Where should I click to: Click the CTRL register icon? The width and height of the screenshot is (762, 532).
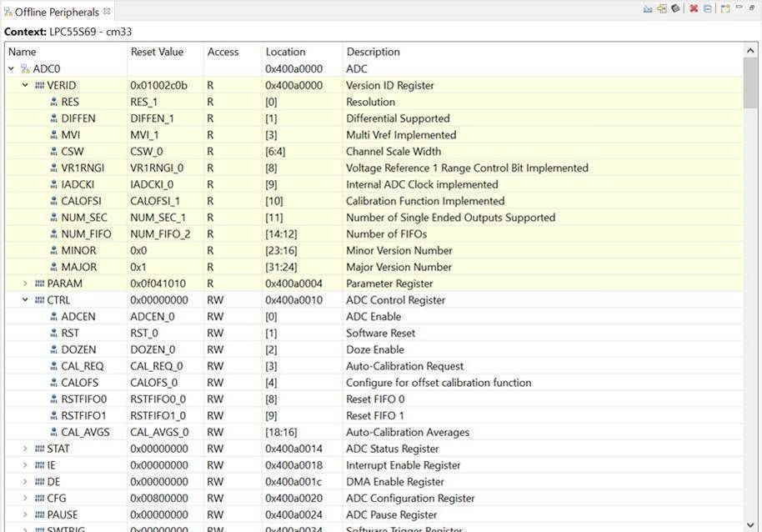tap(39, 300)
